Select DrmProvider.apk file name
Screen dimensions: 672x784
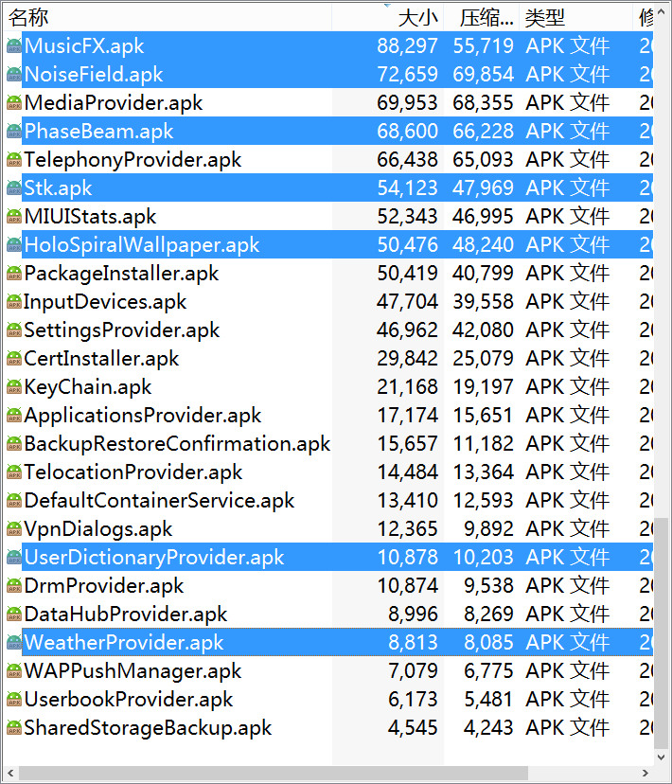coord(104,586)
